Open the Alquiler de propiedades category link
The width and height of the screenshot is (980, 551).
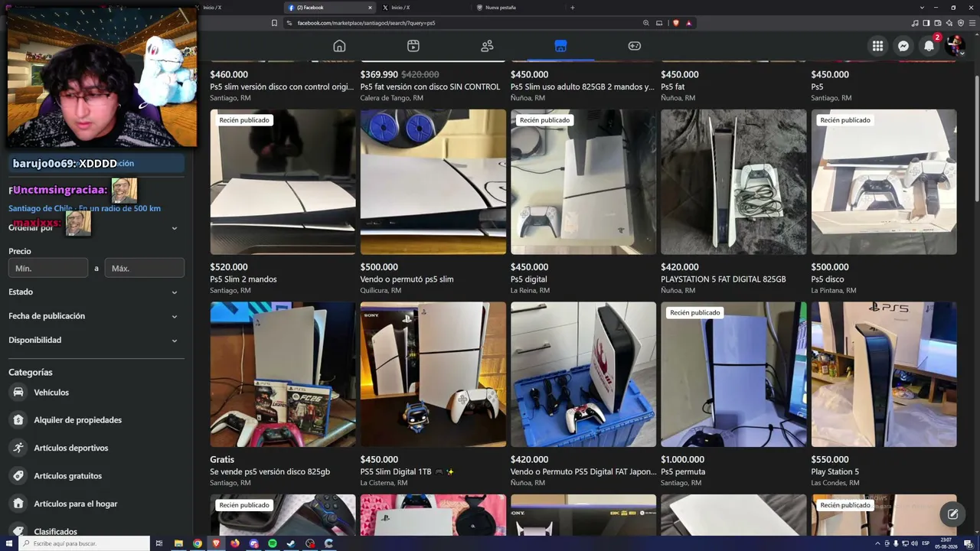(77, 420)
